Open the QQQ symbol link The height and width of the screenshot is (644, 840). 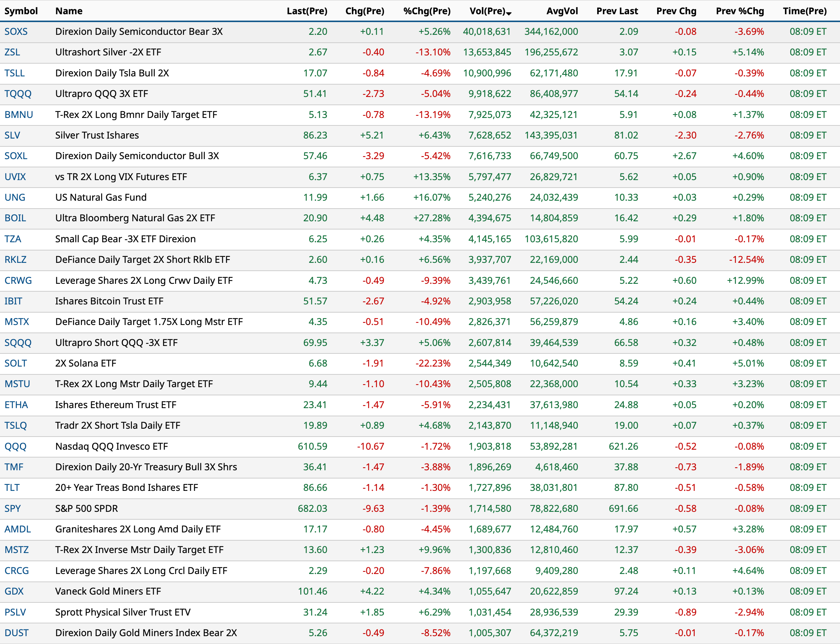pyautogui.click(x=15, y=446)
